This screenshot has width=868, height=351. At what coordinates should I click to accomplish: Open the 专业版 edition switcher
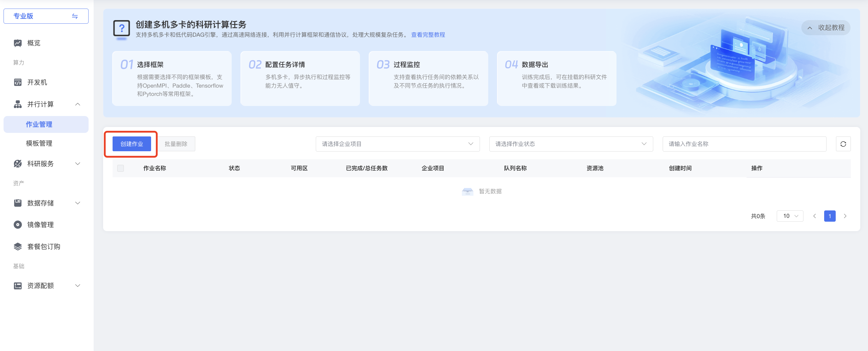tap(46, 16)
